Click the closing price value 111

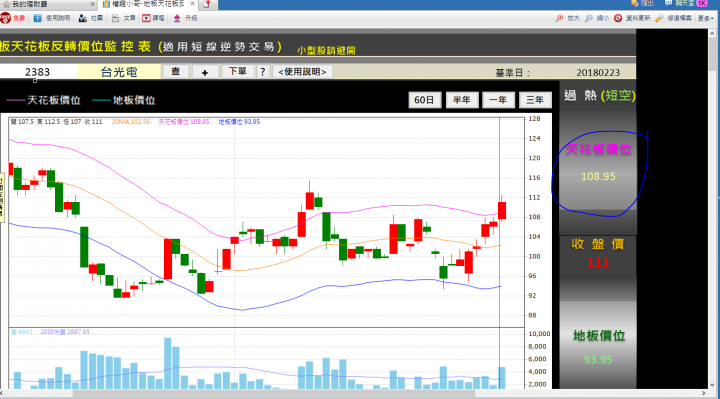(x=598, y=263)
